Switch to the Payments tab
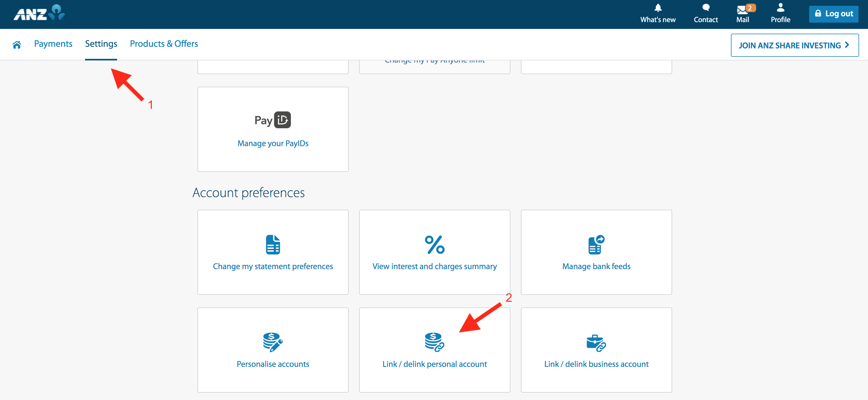The image size is (868, 400). coord(53,44)
